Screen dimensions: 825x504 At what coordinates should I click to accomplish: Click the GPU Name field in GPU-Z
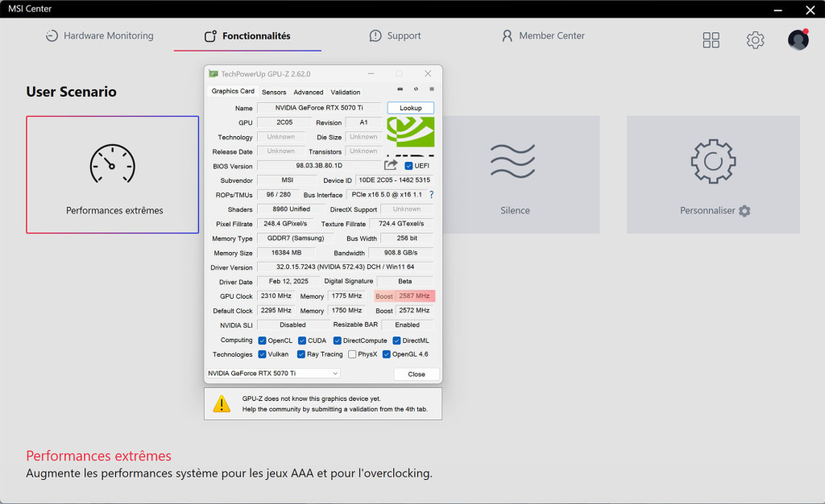pos(319,108)
